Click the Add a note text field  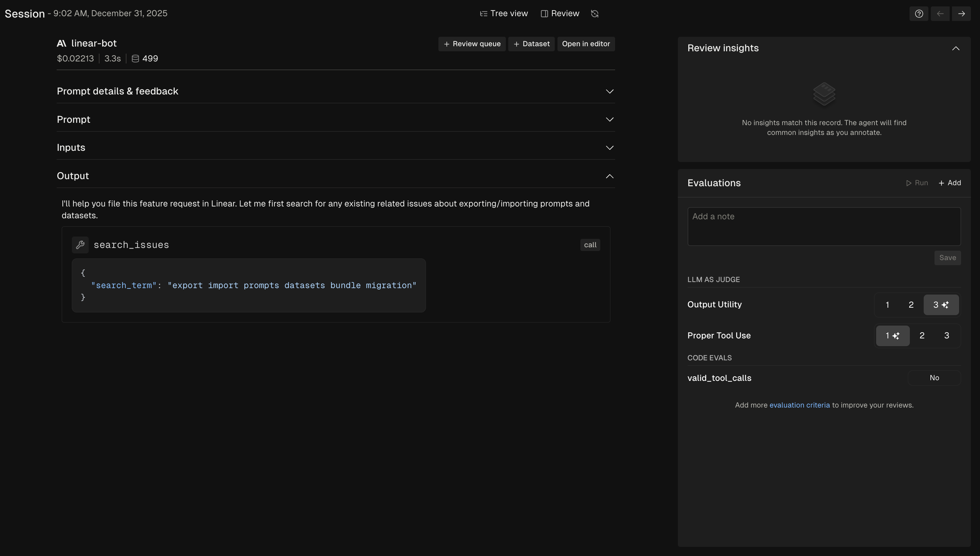point(824,226)
